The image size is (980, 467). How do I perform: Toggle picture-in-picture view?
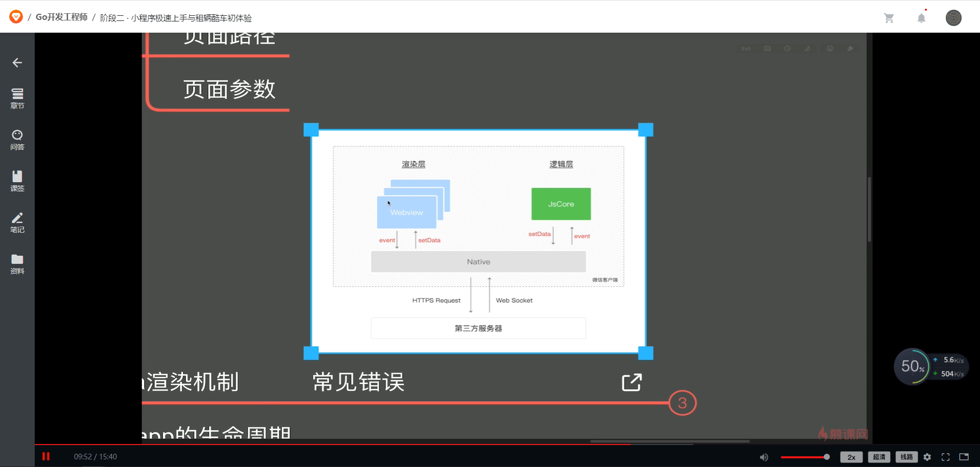(x=963, y=457)
